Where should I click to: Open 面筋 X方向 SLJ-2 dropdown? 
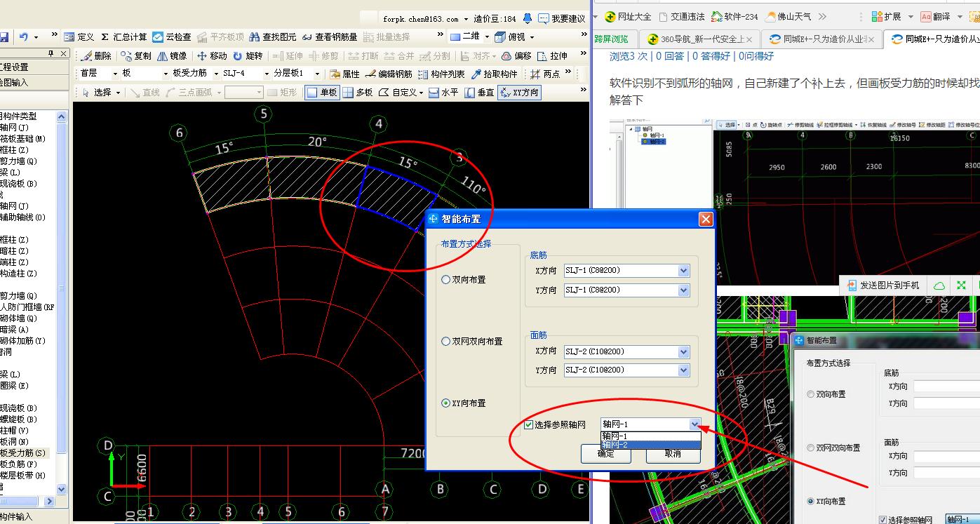pos(684,352)
